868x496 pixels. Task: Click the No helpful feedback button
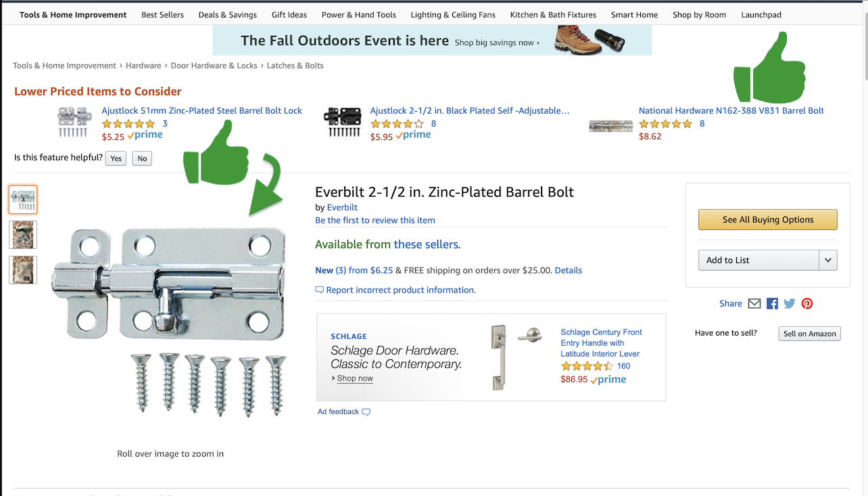click(142, 158)
